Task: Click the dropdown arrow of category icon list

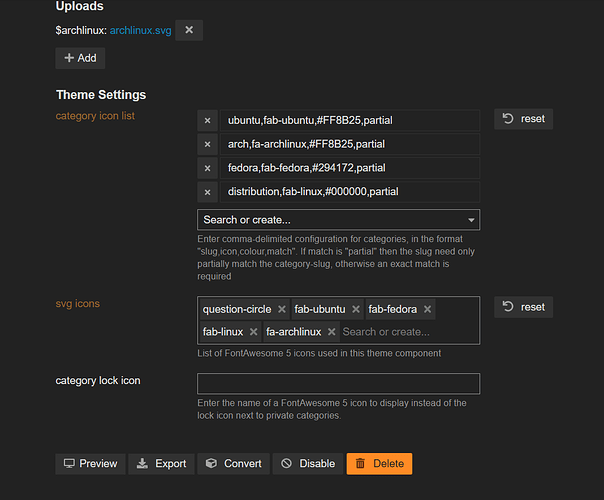Action: (471, 220)
